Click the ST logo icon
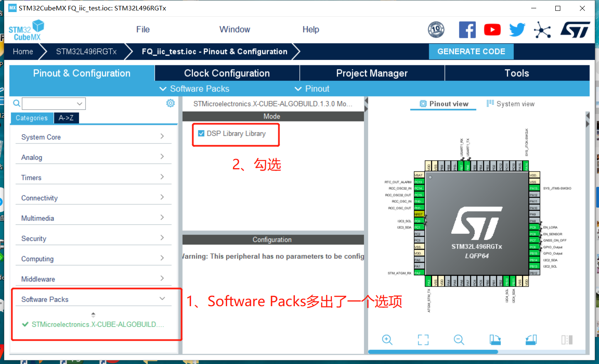This screenshot has width=599, height=364. pos(575,30)
